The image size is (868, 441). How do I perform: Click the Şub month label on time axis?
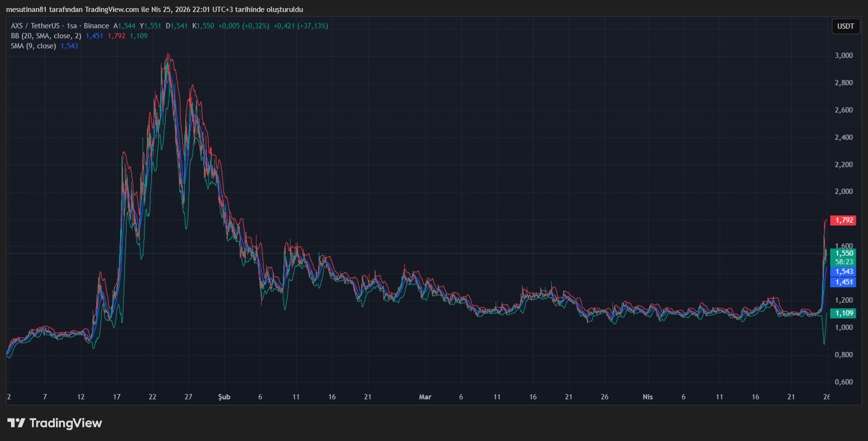224,397
